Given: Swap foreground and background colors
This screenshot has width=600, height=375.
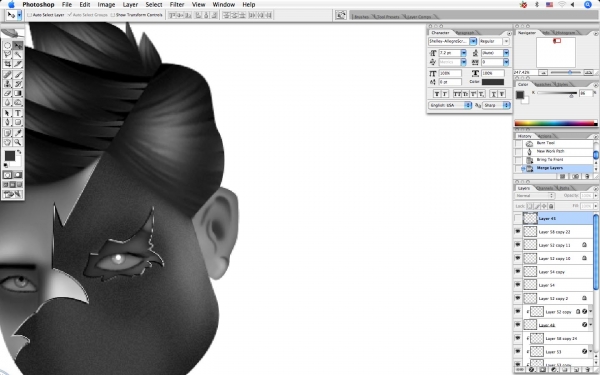Looking at the screenshot, I should pyautogui.click(x=19, y=152).
